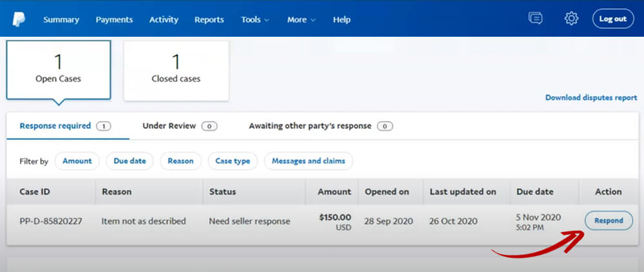Expand the Tools dropdown menu
This screenshot has height=272, width=644.
pos(255,20)
